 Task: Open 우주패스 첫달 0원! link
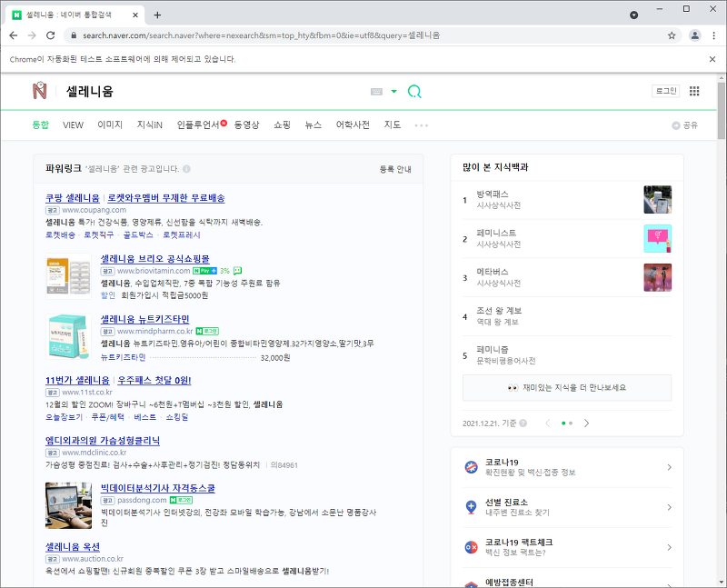pyautogui.click(x=154, y=380)
